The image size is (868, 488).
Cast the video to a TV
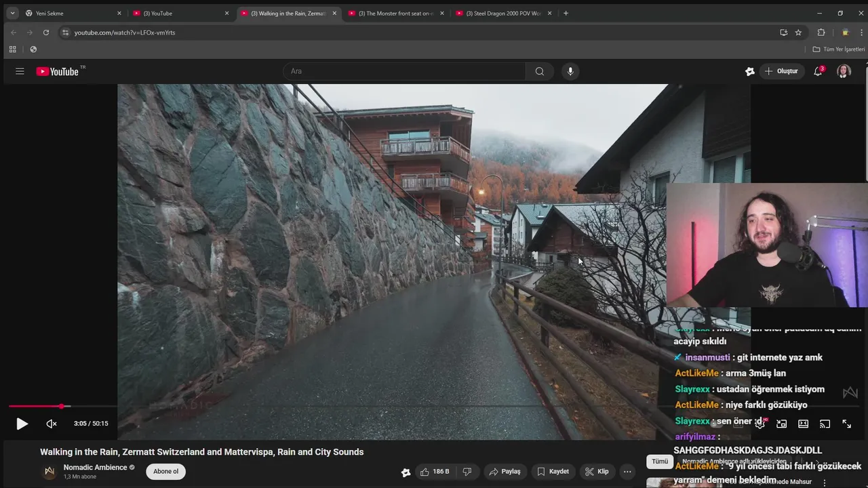[825, 424]
